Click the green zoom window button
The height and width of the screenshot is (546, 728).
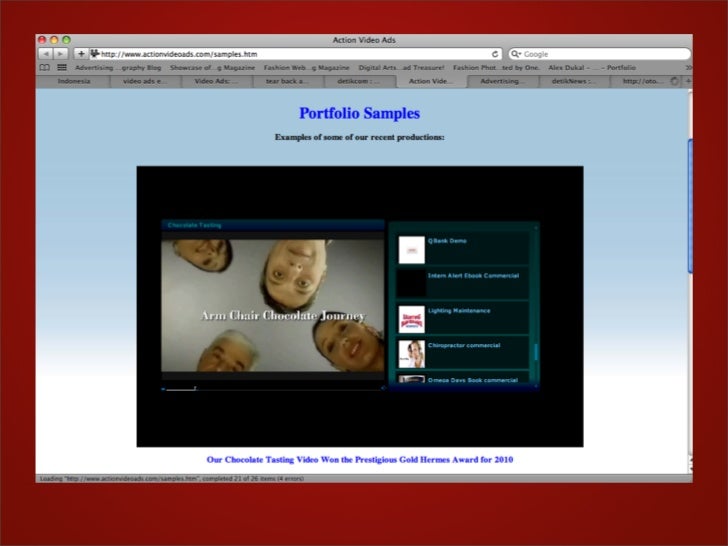(x=66, y=40)
